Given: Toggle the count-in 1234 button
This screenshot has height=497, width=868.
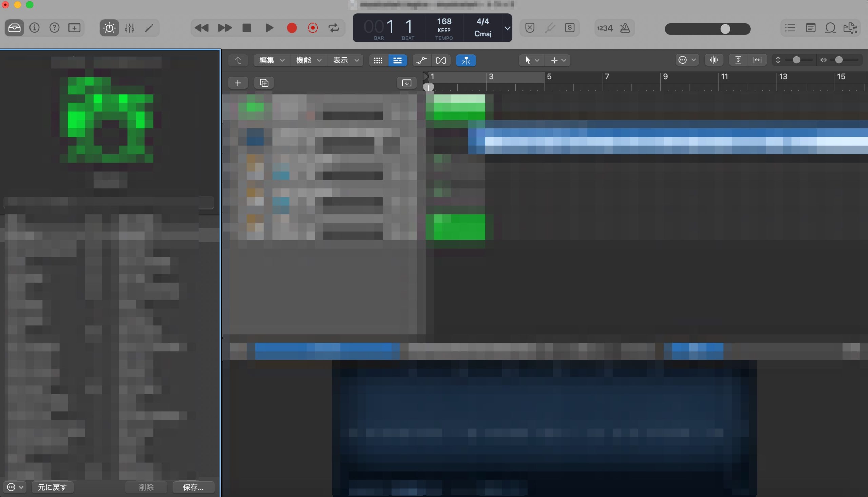Looking at the screenshot, I should 605,28.
